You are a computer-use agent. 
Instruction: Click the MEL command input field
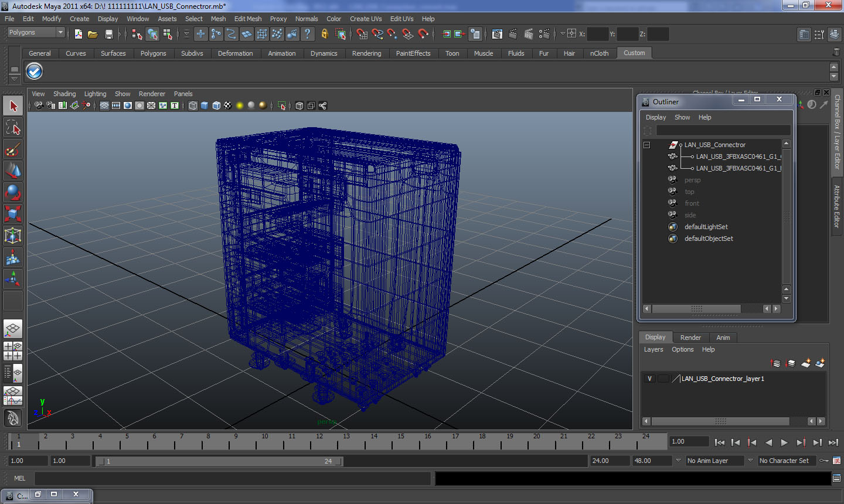(233, 478)
